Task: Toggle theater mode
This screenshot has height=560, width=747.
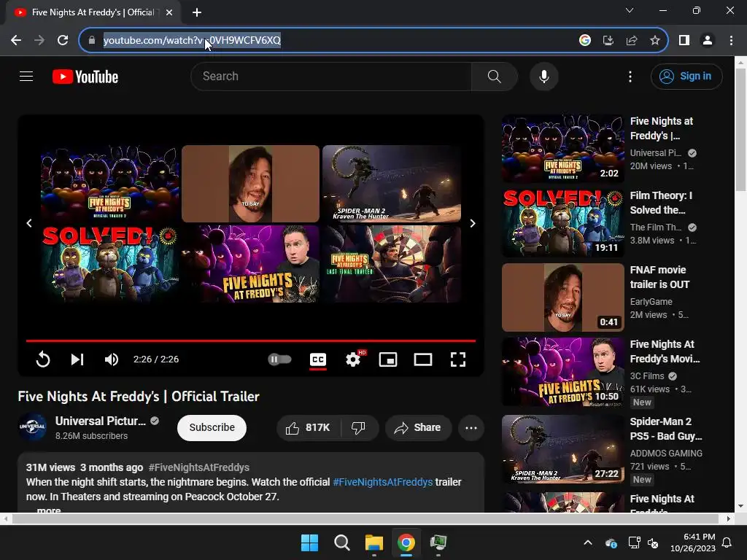Action: (x=423, y=359)
